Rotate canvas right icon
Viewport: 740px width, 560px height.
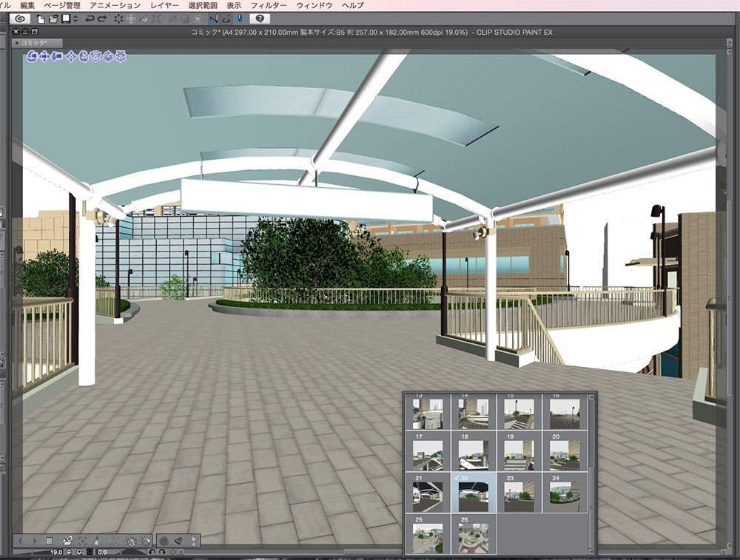click(162, 552)
